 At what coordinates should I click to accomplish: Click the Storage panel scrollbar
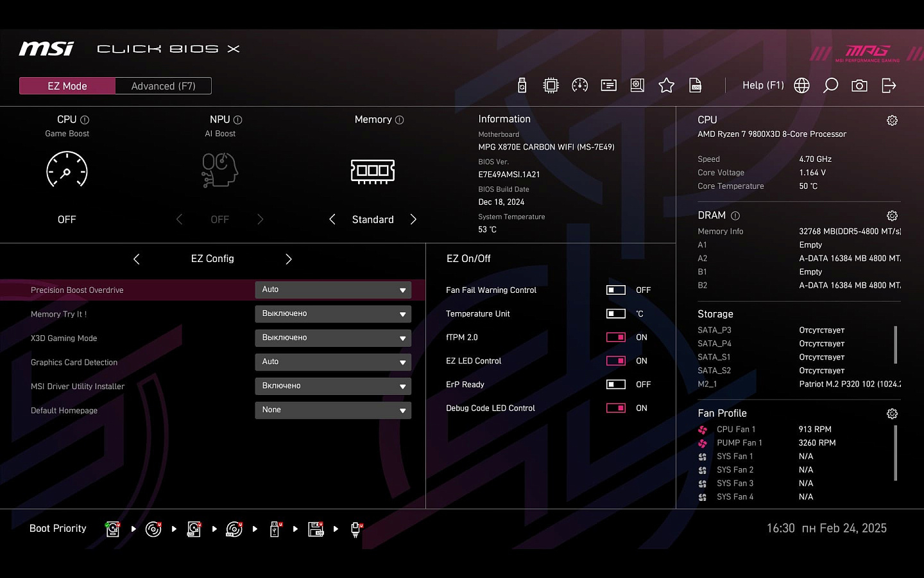895,345
